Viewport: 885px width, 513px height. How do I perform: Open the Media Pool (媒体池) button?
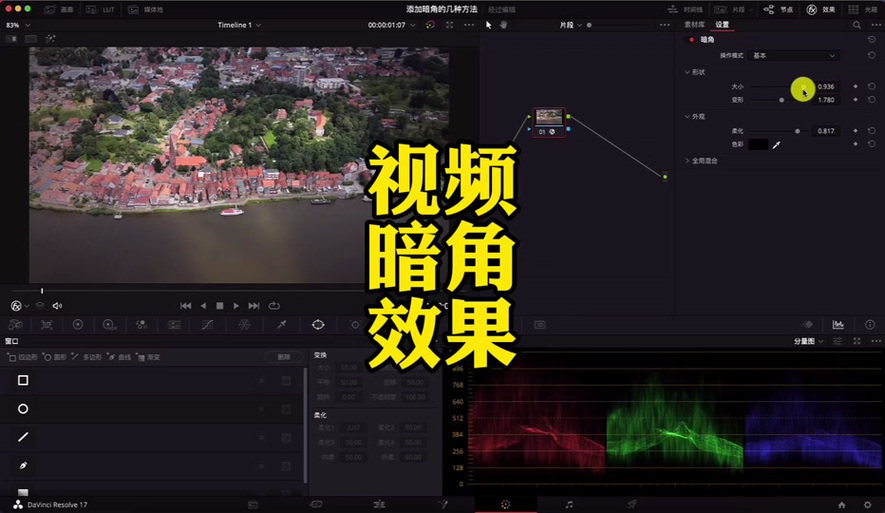coord(146,10)
